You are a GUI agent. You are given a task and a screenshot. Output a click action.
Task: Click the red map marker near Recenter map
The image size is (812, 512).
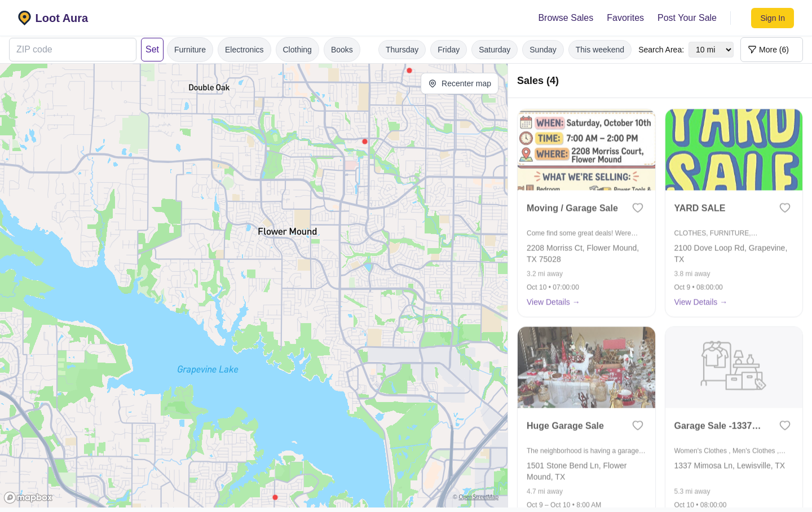pyautogui.click(x=409, y=70)
